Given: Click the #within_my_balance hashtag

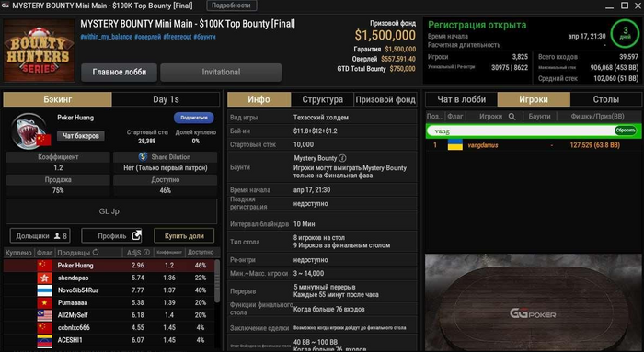Looking at the screenshot, I should coord(107,37).
